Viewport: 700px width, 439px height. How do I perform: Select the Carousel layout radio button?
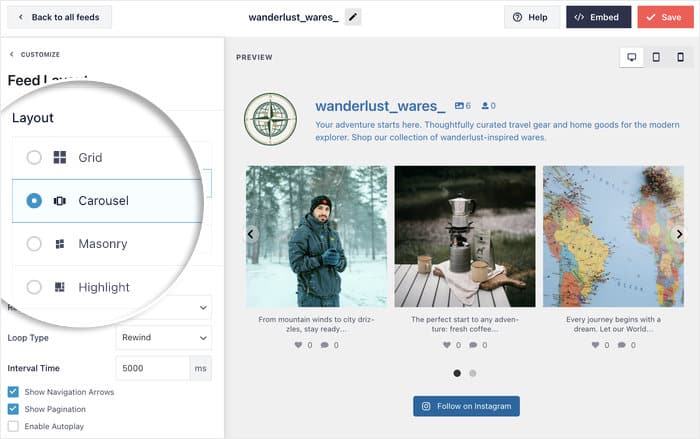tap(34, 201)
